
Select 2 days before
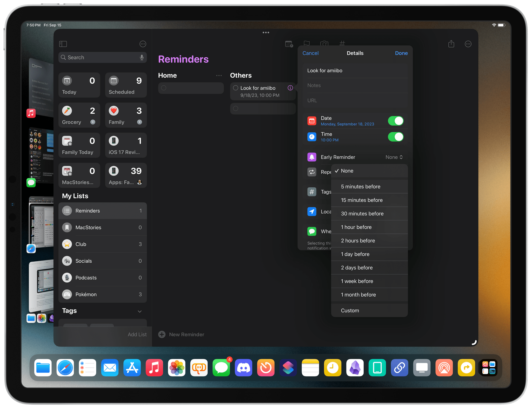[369, 268]
